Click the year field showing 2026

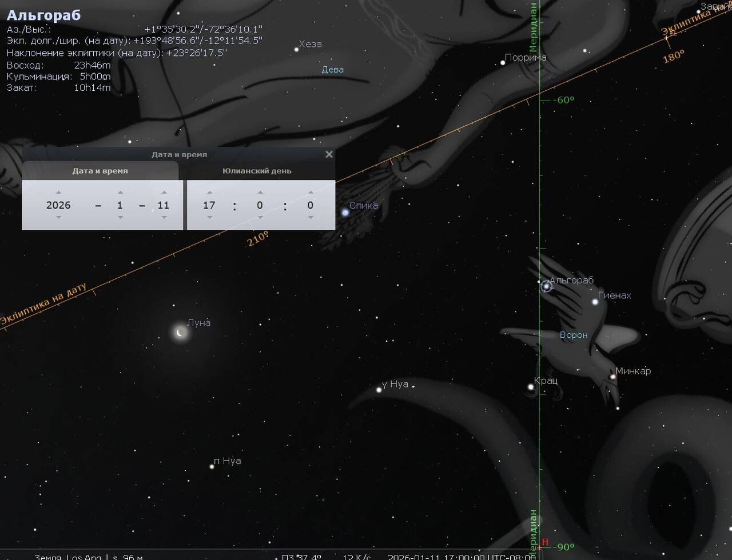pos(58,205)
